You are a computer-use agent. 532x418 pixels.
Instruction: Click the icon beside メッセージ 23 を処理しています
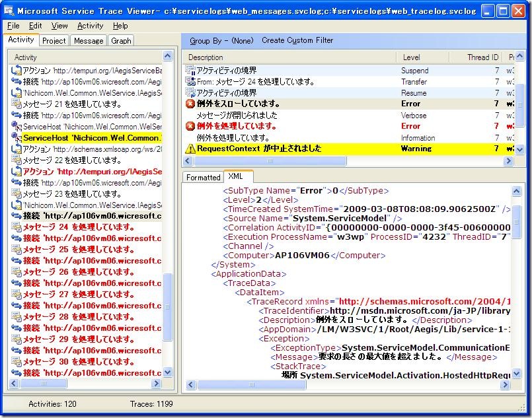point(17,193)
